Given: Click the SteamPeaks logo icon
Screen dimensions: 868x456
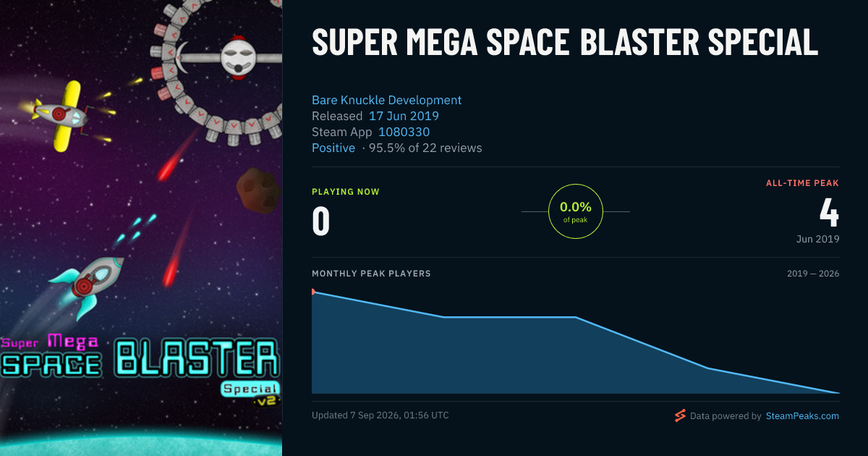Looking at the screenshot, I should (x=679, y=415).
